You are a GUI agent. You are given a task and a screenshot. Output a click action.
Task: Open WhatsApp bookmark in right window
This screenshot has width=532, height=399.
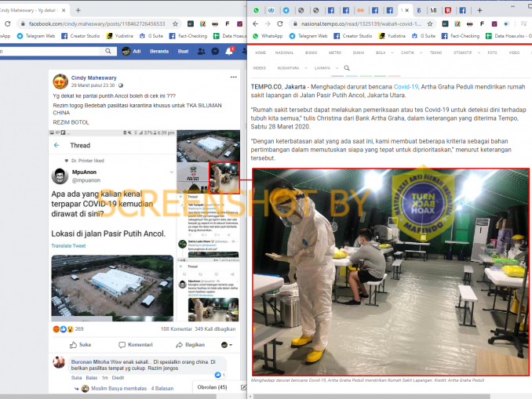pyautogui.click(x=268, y=36)
